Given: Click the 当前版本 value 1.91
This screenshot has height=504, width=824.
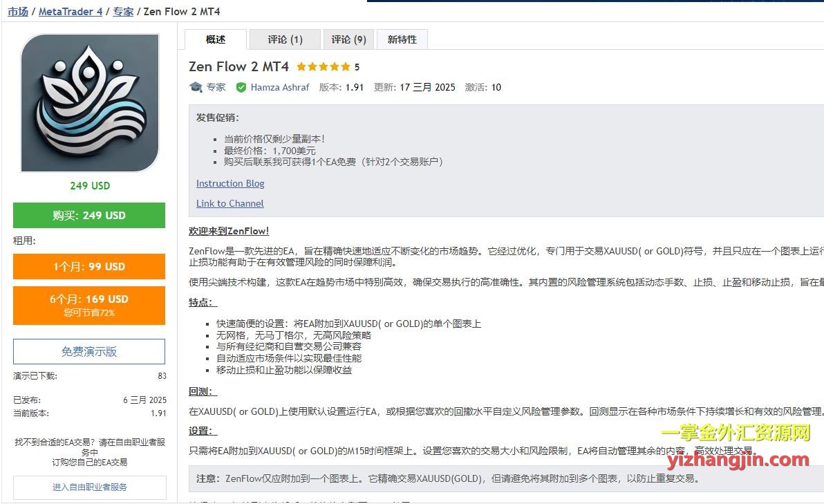Looking at the screenshot, I should click(158, 413).
